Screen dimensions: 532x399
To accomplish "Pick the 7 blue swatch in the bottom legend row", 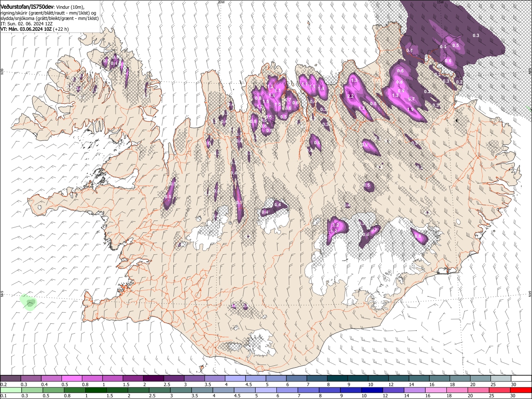I will click(308, 390).
